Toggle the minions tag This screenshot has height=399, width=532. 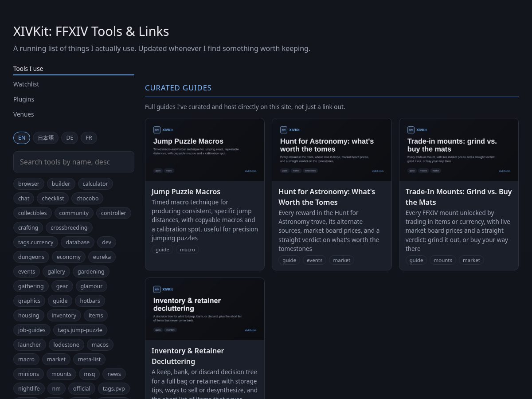(x=28, y=374)
